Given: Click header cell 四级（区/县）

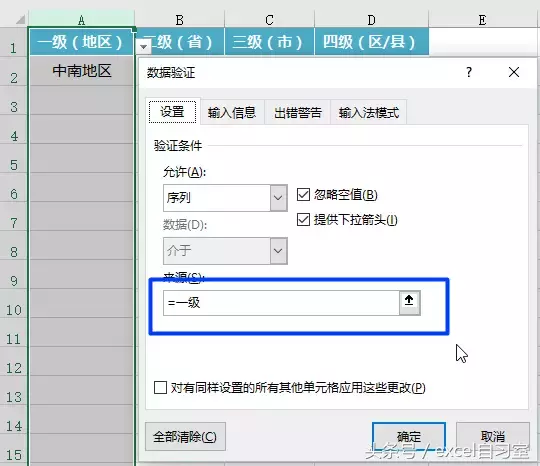Looking at the screenshot, I should click(371, 42).
